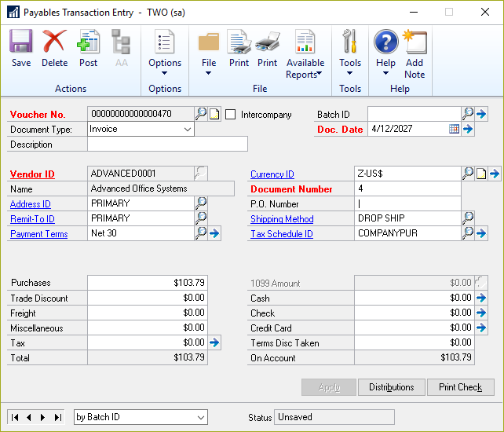
Task: Expand the Document Type dropdown
Action: click(x=188, y=129)
